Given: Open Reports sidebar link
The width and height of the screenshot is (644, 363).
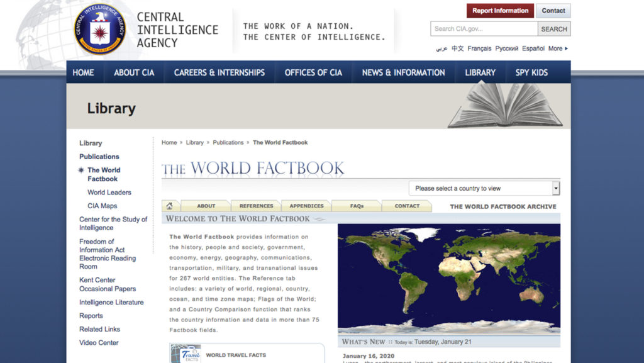Looking at the screenshot, I should point(91,316).
